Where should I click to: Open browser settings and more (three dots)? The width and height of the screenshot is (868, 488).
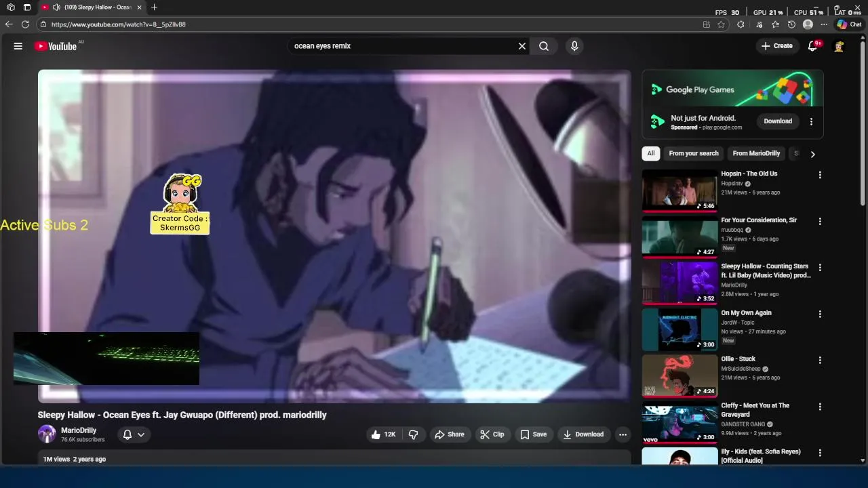pos(823,24)
